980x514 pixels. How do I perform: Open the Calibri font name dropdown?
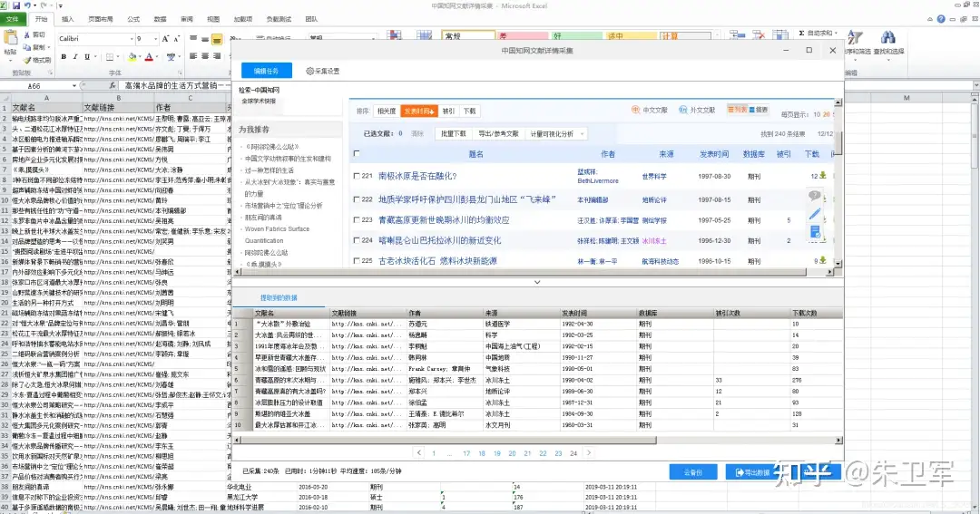coord(132,39)
